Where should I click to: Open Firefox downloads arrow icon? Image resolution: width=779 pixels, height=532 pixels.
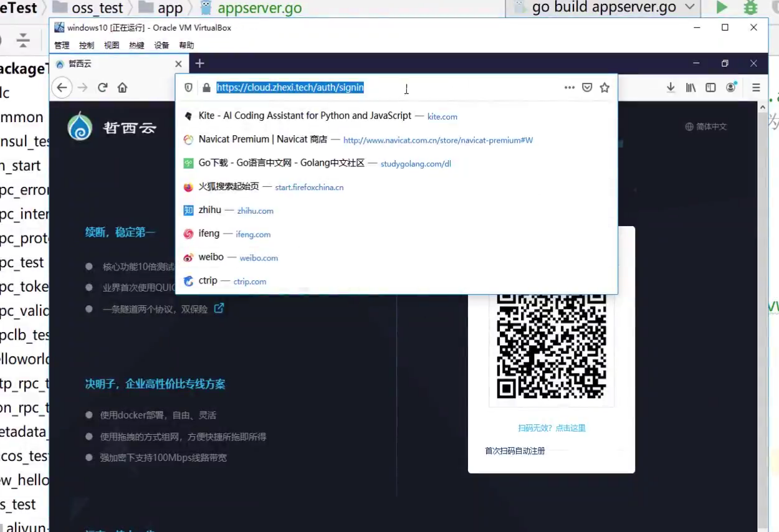click(x=671, y=88)
